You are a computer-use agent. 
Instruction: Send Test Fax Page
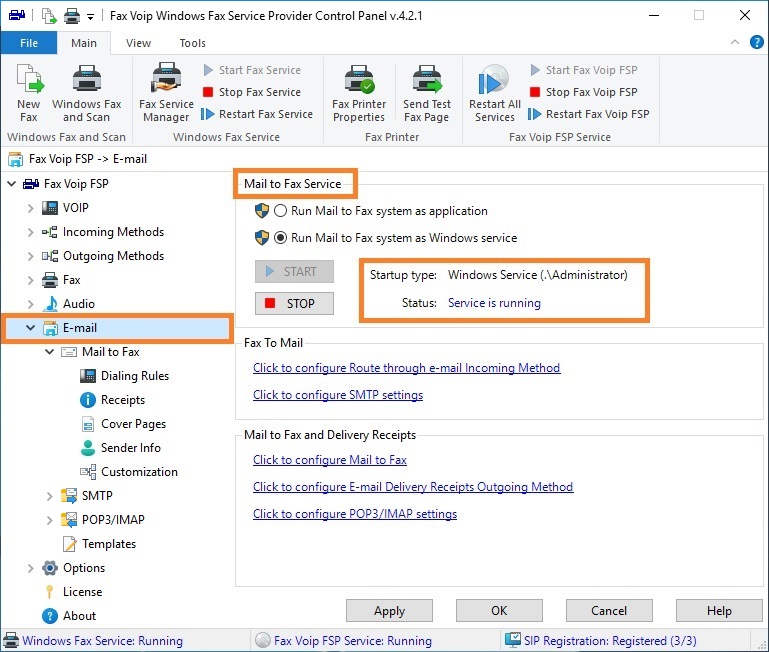tap(427, 93)
